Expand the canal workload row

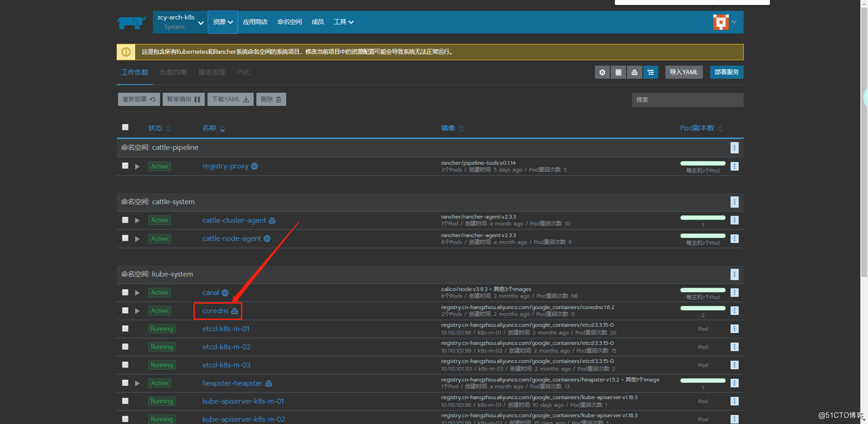(137, 293)
